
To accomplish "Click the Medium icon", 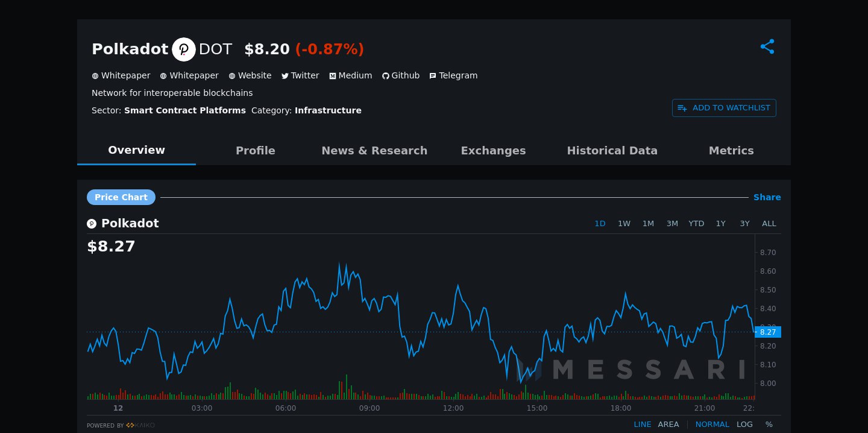I will [x=333, y=76].
